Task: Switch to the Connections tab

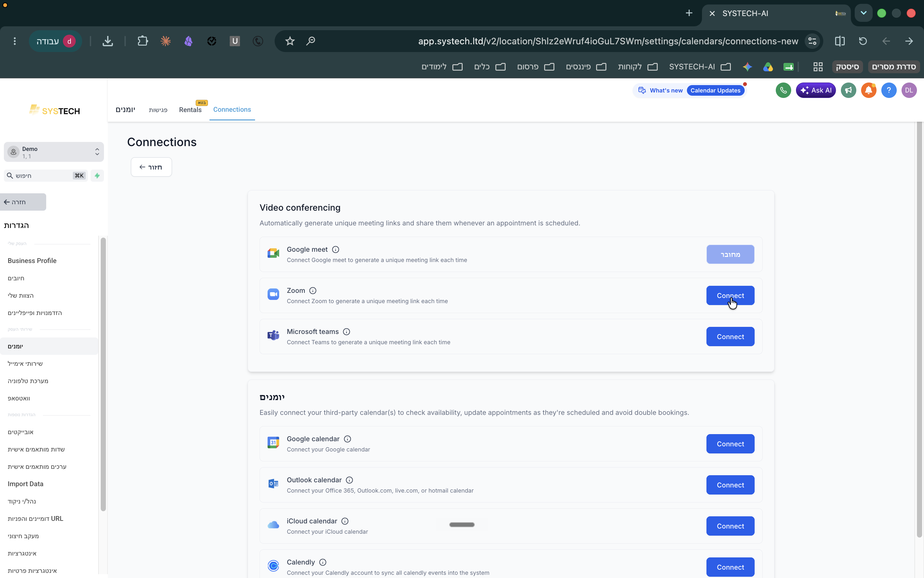Action: tap(232, 110)
